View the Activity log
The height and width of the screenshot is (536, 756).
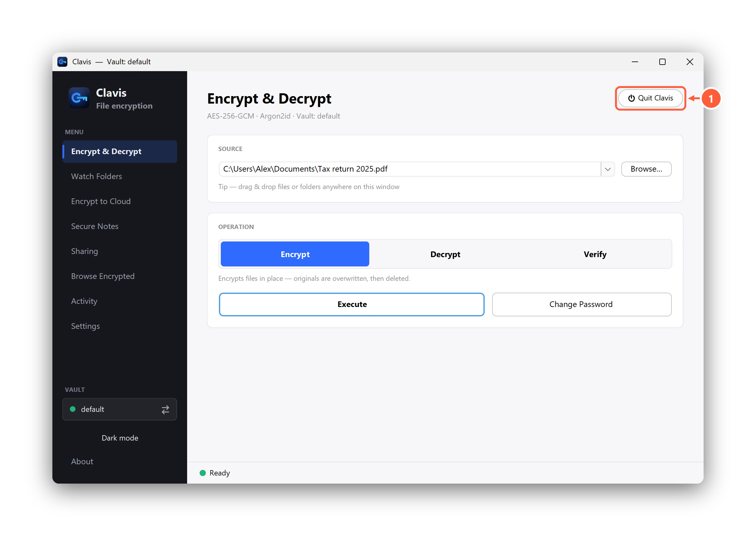[119, 301]
